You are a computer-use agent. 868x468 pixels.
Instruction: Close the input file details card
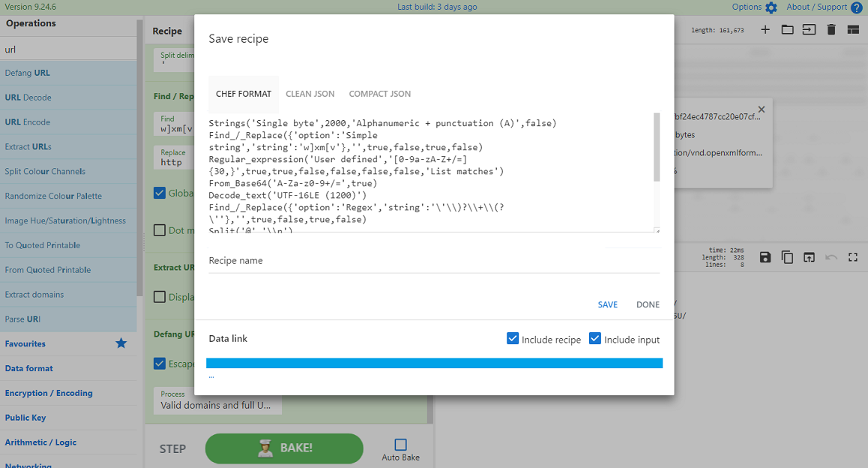(x=761, y=109)
